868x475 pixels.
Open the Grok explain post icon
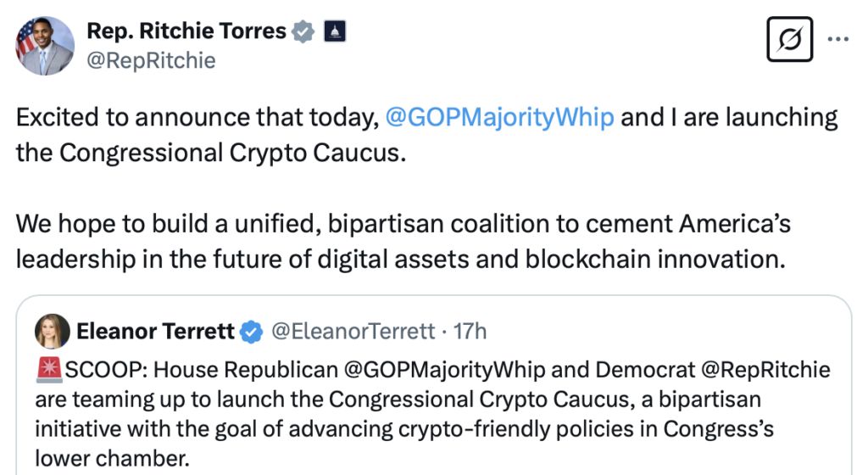789,40
